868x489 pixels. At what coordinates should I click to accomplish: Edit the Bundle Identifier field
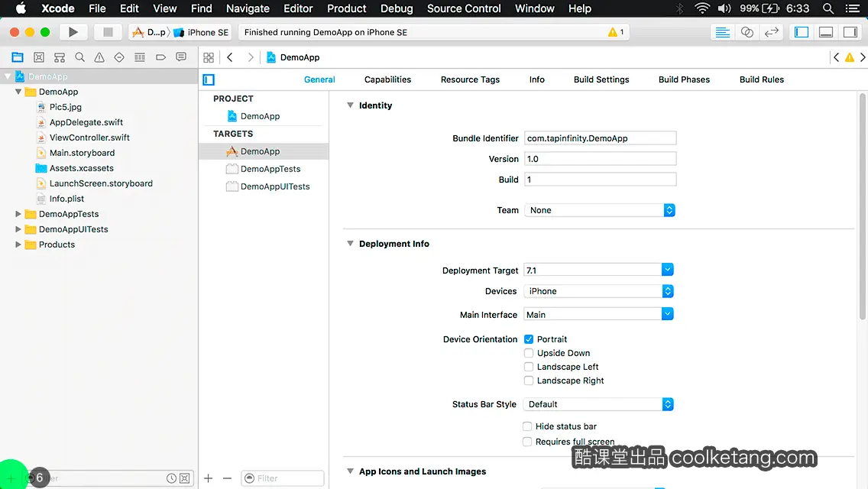[600, 138]
